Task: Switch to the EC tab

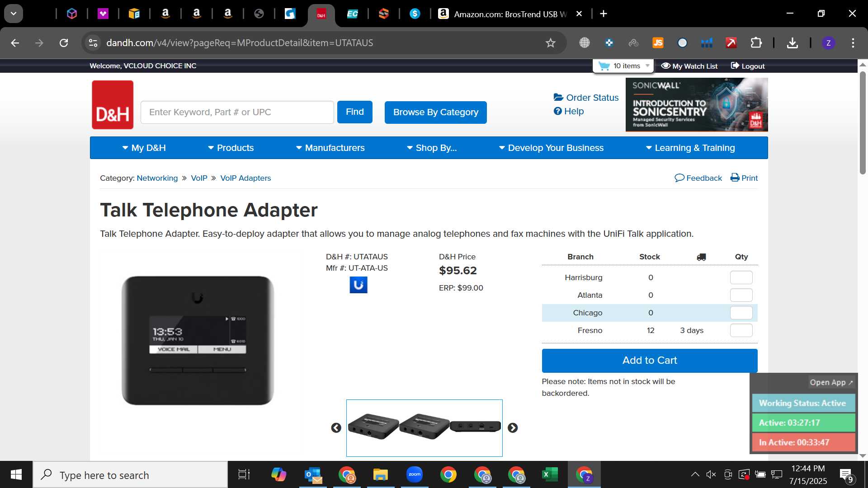Action: pos(352,14)
